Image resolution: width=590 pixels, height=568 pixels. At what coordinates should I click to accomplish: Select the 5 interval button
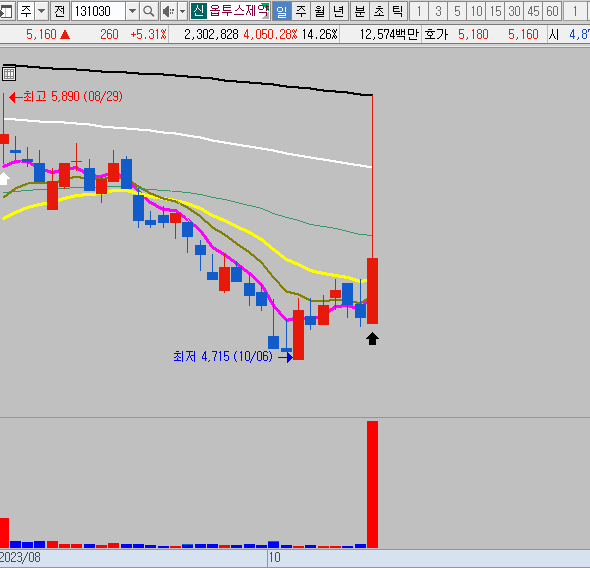[x=457, y=11]
